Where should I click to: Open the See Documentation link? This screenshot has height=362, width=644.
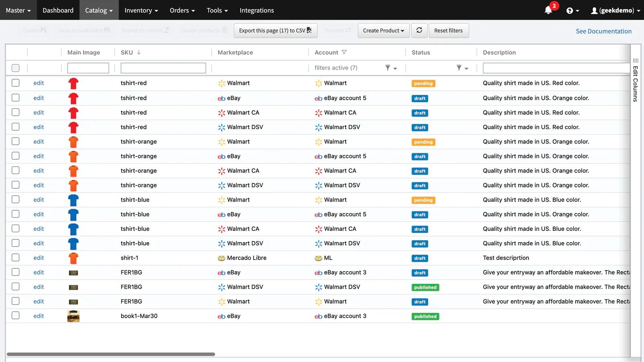tap(603, 31)
